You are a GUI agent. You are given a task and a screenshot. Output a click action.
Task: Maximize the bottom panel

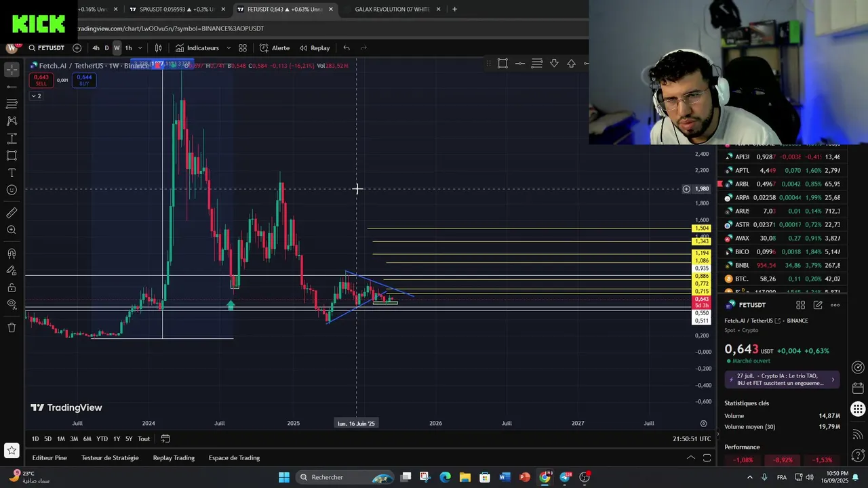point(707,458)
